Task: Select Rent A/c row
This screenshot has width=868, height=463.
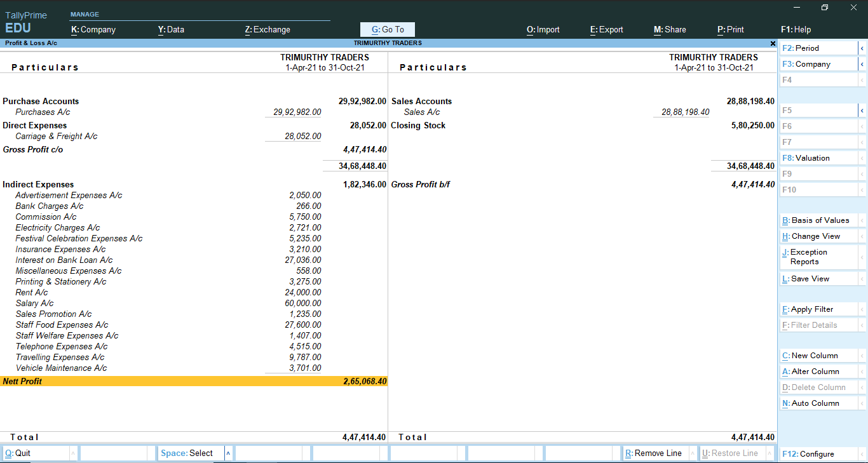Action: point(194,292)
